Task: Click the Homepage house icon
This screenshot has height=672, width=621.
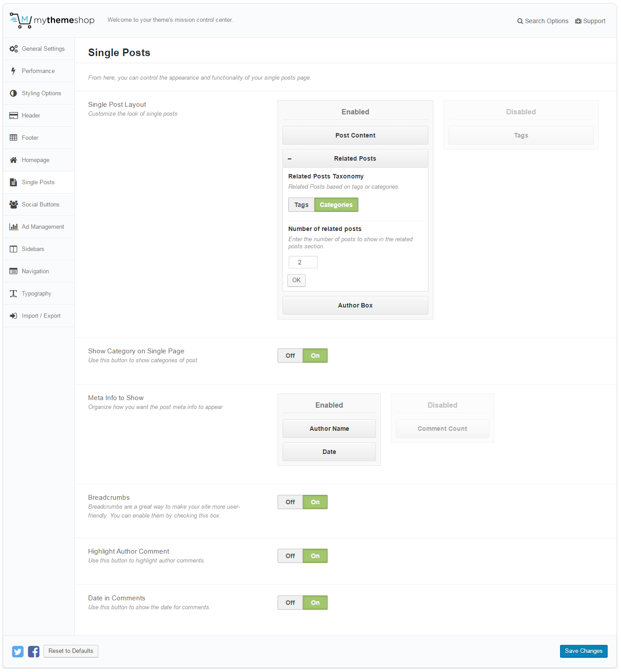Action: [x=13, y=160]
